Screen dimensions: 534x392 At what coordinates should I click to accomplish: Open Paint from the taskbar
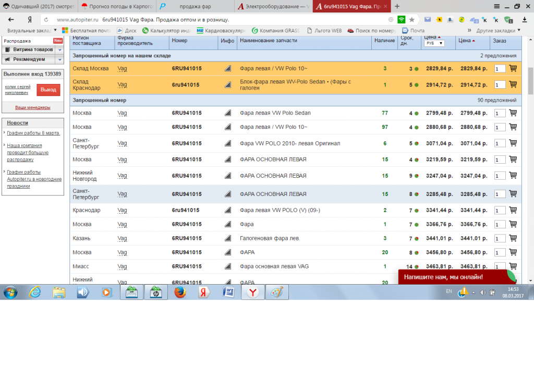pos(277,292)
